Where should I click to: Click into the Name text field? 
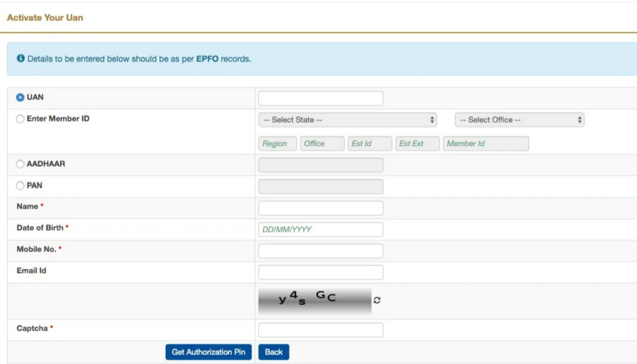click(320, 208)
